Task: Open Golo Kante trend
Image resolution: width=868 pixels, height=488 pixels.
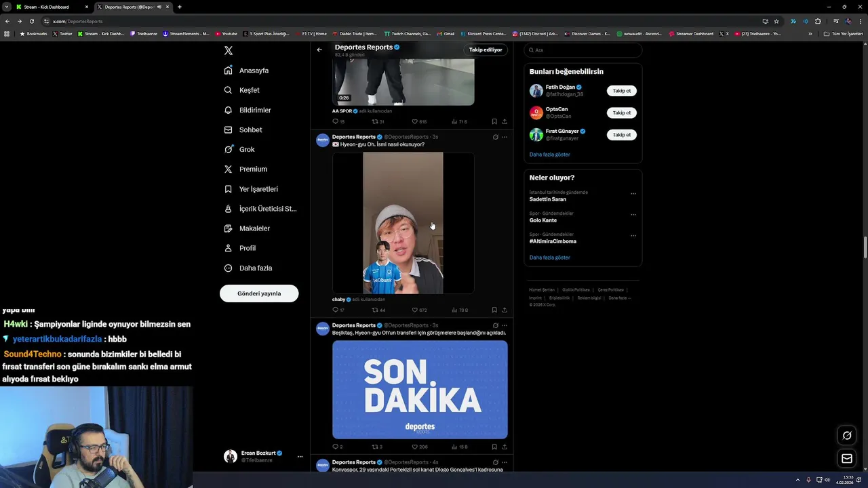Action: (x=543, y=220)
